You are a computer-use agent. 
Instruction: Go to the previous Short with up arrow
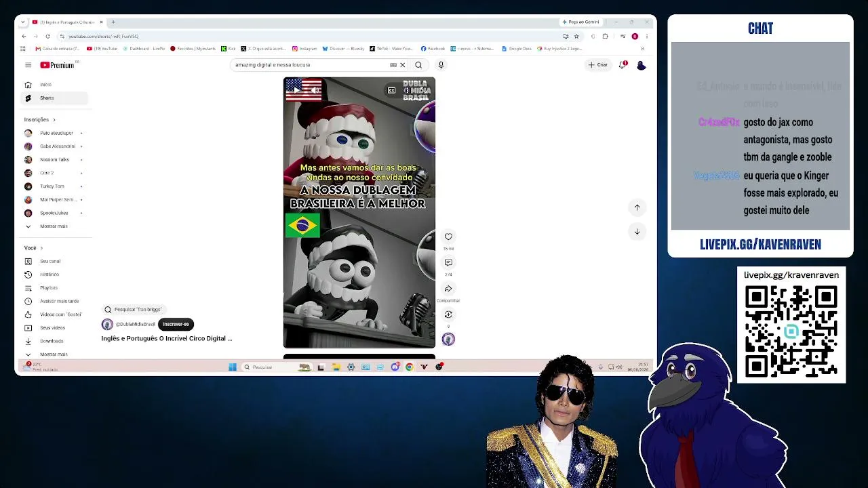click(637, 207)
